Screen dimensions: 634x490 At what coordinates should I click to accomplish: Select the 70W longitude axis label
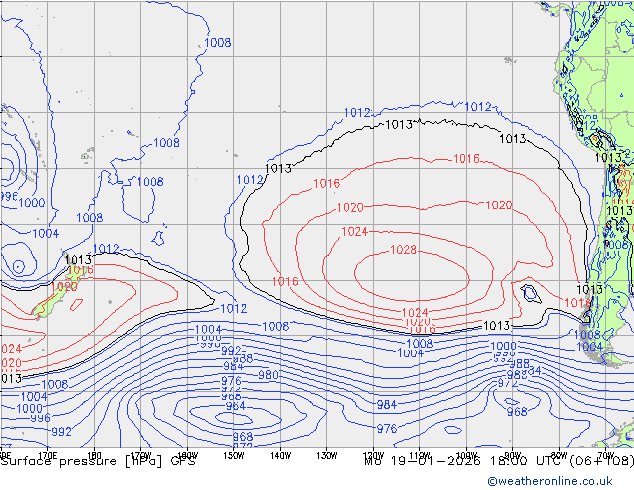606,456
